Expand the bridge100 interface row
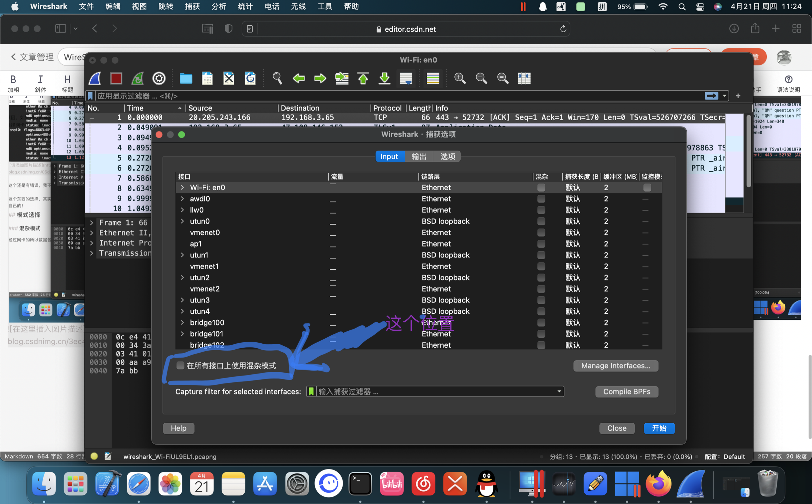Viewport: 812px width, 504px height. [182, 323]
